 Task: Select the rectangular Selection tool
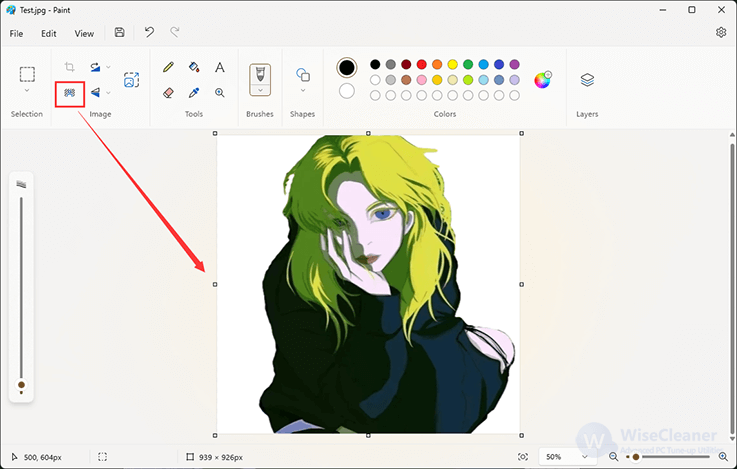tap(27, 74)
